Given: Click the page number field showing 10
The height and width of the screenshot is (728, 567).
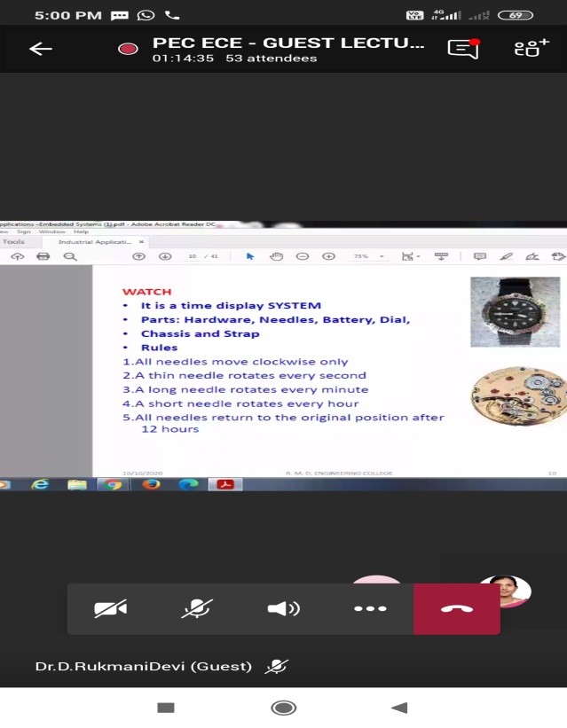Looking at the screenshot, I should coord(192,256).
